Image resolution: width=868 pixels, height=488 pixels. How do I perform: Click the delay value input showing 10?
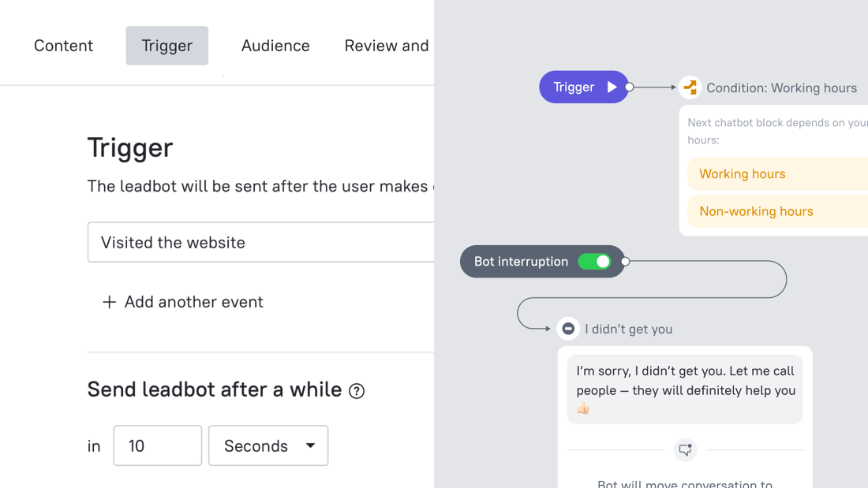157,445
